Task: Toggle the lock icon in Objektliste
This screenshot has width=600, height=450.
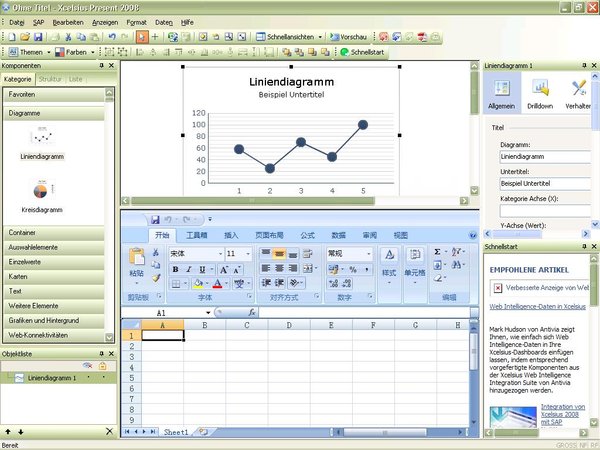Action: point(103,365)
